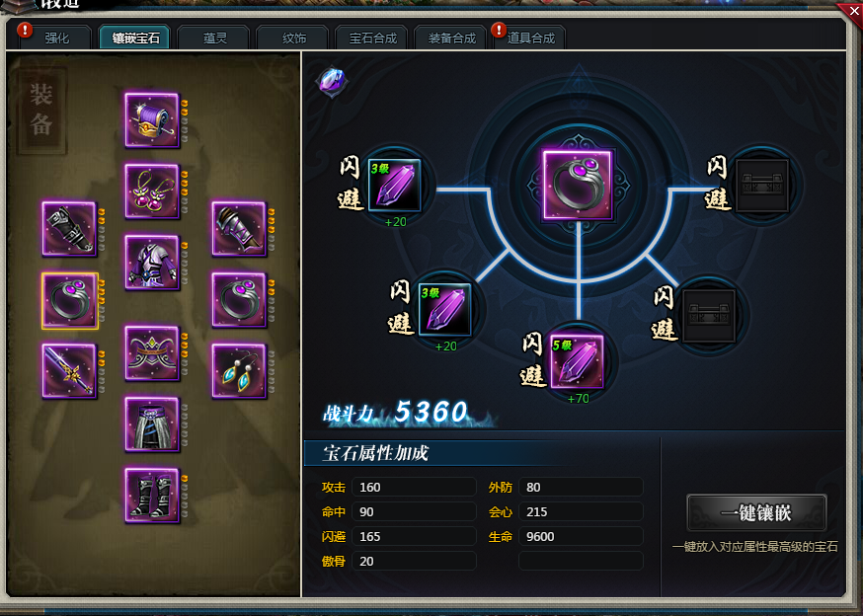Click the level 5 dodge gem slot

(577, 361)
